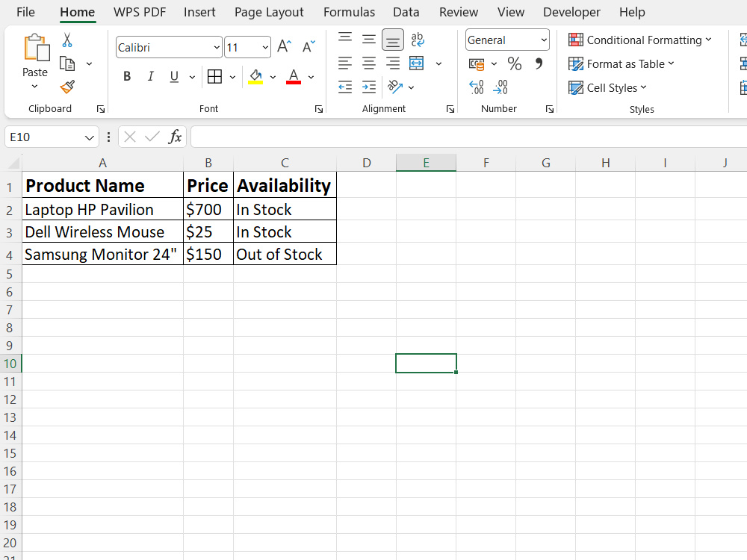
Task: Switch to the Review tab
Action: pyautogui.click(x=459, y=12)
